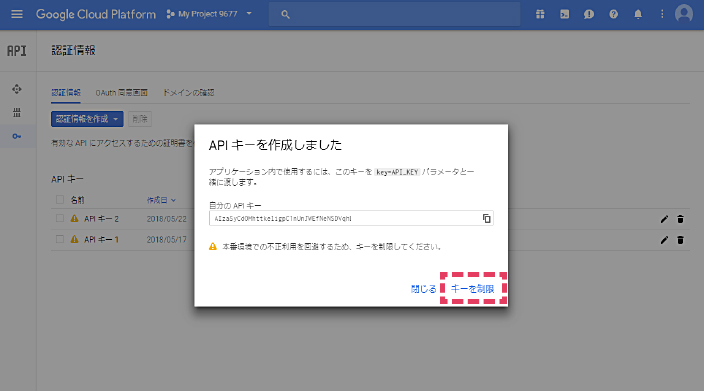Click the Google Cloud Platform logo
The image size is (704, 391).
(96, 14)
